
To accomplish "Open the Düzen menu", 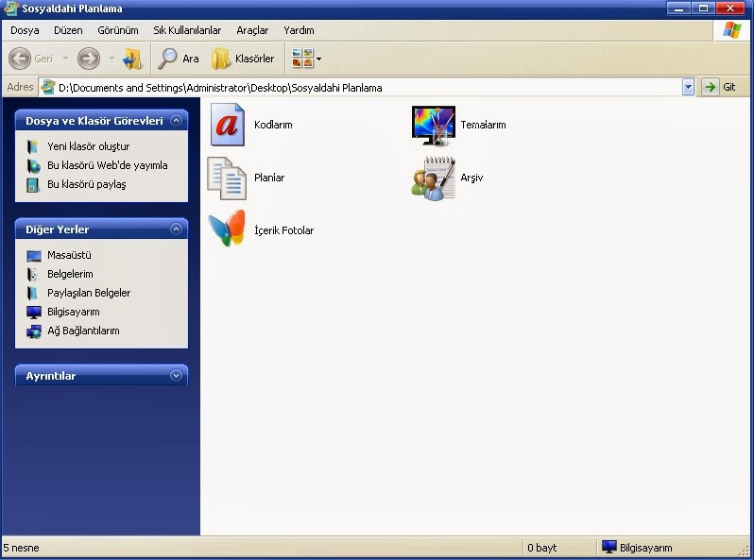I will [x=68, y=30].
